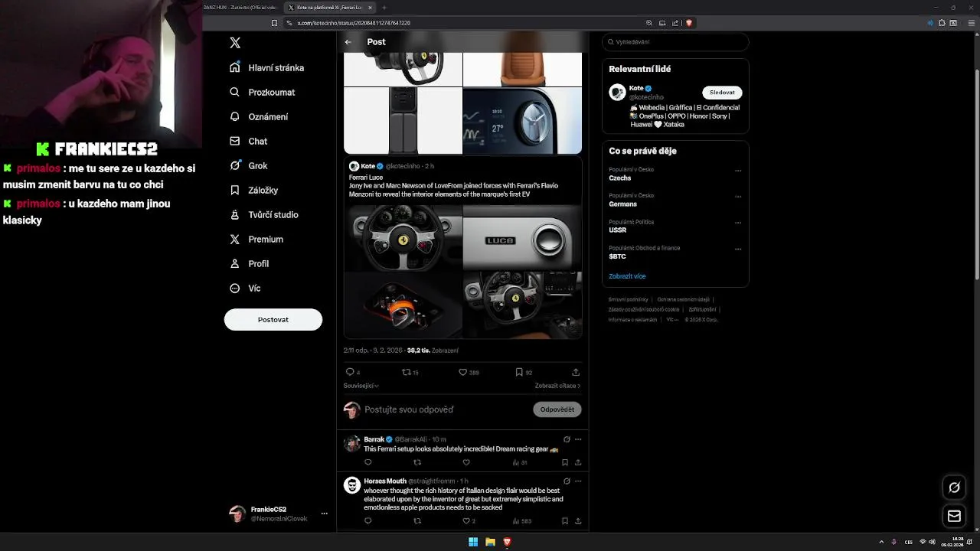Image resolution: width=980 pixels, height=551 pixels.
Task: Follow Kote with Sledovat button
Action: [x=722, y=92]
